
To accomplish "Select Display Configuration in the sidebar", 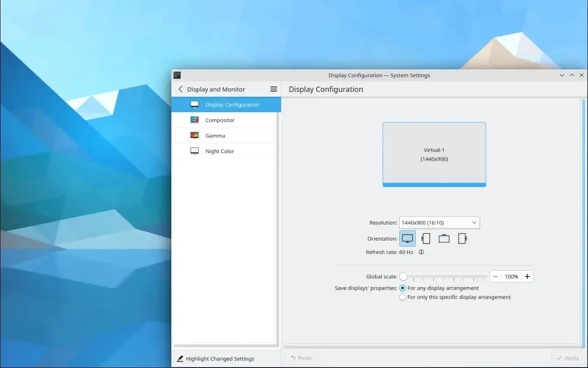I will click(226, 104).
